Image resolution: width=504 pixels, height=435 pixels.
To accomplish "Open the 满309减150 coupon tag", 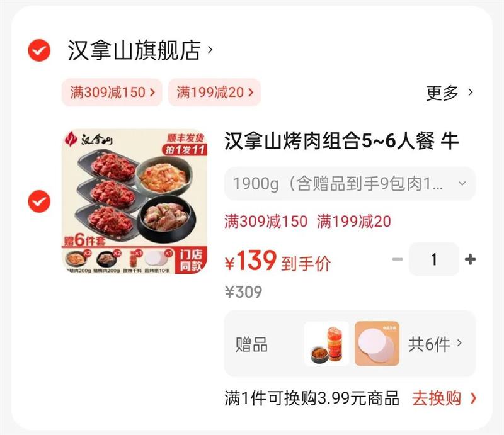I will click(112, 92).
